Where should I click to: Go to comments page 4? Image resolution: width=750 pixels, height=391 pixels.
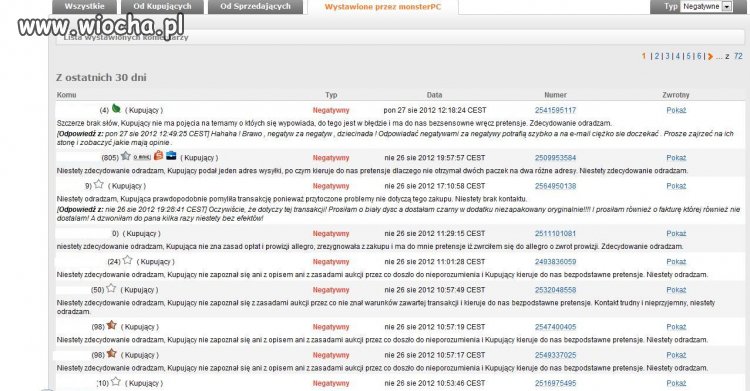(x=678, y=56)
